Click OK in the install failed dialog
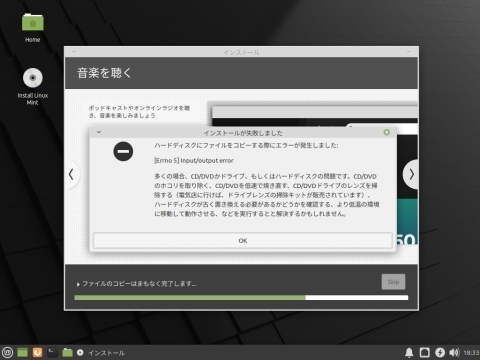480x360 pixels. pos(243,240)
